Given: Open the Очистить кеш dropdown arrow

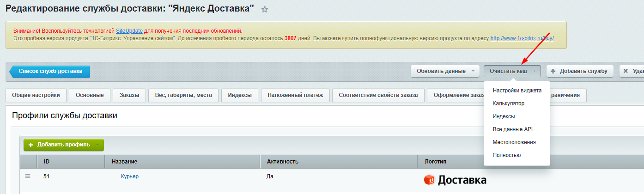Looking at the screenshot, I should click(x=535, y=71).
